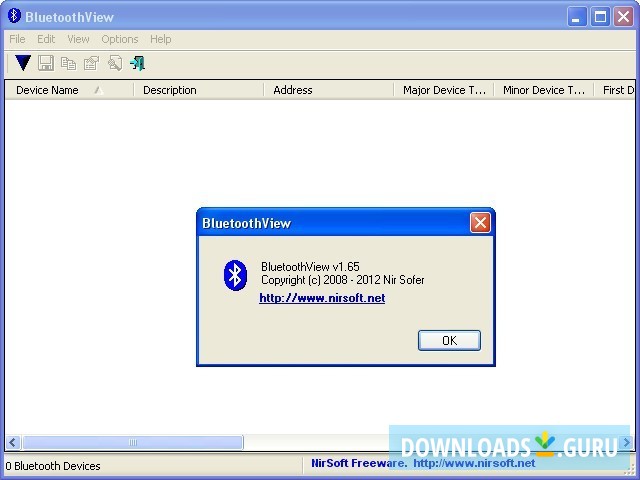Sort by Major Device Type column
Screen dimensions: 640x480
(x=444, y=90)
